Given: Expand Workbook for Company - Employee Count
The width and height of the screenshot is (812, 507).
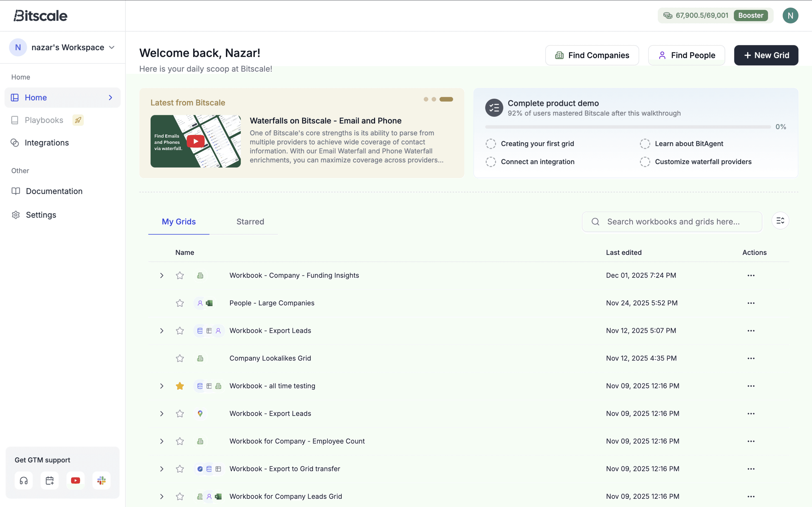Looking at the screenshot, I should [162, 441].
